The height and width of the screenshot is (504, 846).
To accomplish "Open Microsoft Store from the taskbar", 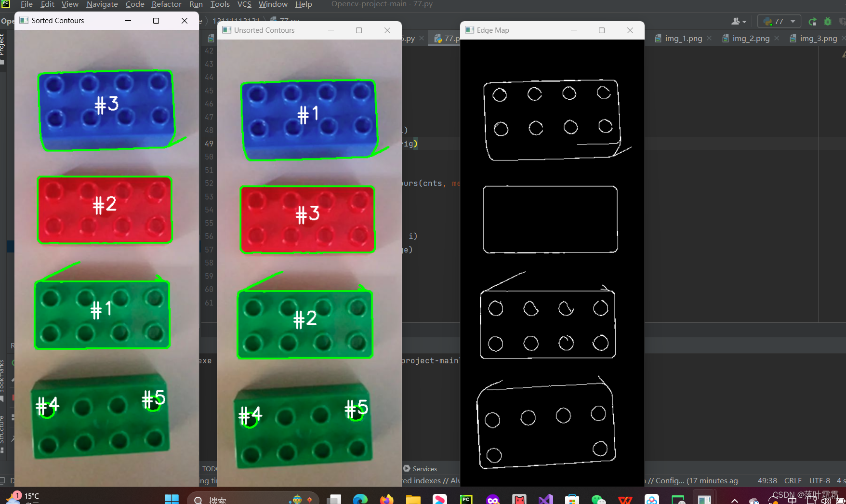I will [572, 500].
